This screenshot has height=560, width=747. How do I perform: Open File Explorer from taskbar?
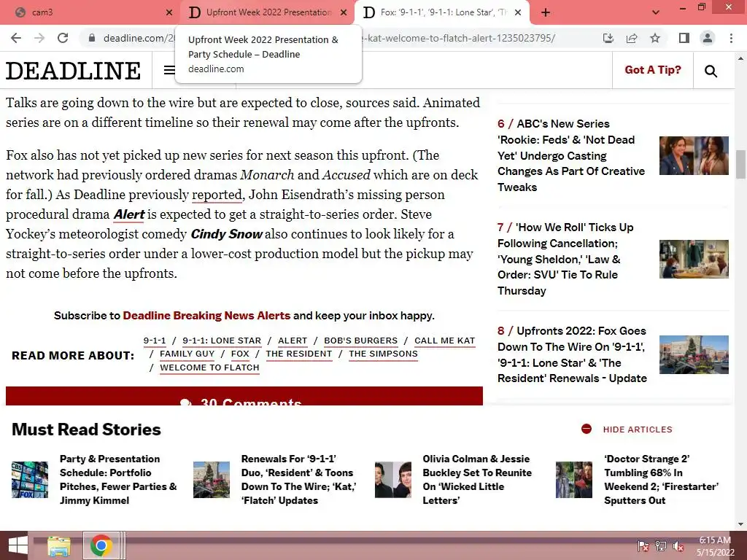pos(59,545)
